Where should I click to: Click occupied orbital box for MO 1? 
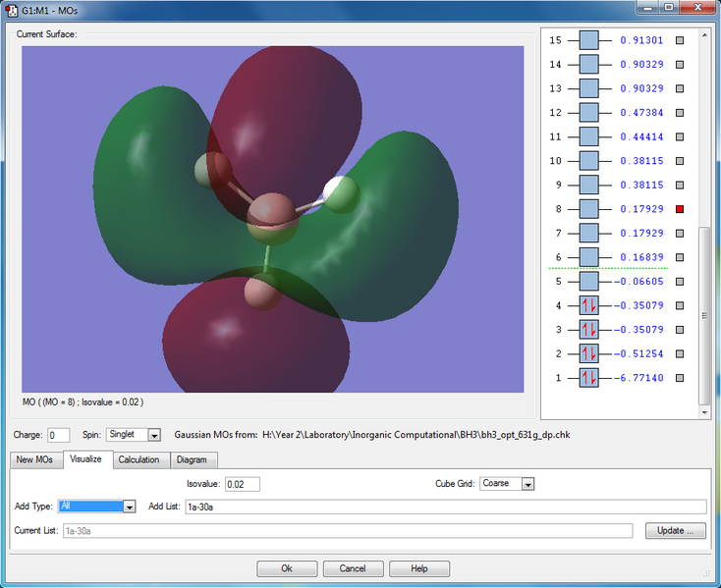point(588,378)
